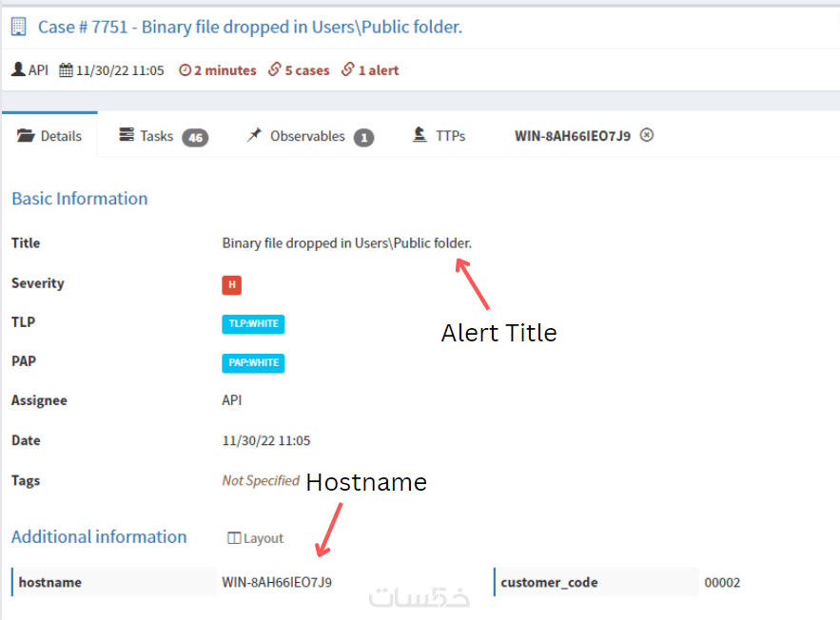Click the pin icon on Observables tab
Image resolution: width=840 pixels, height=620 pixels.
tap(254, 134)
